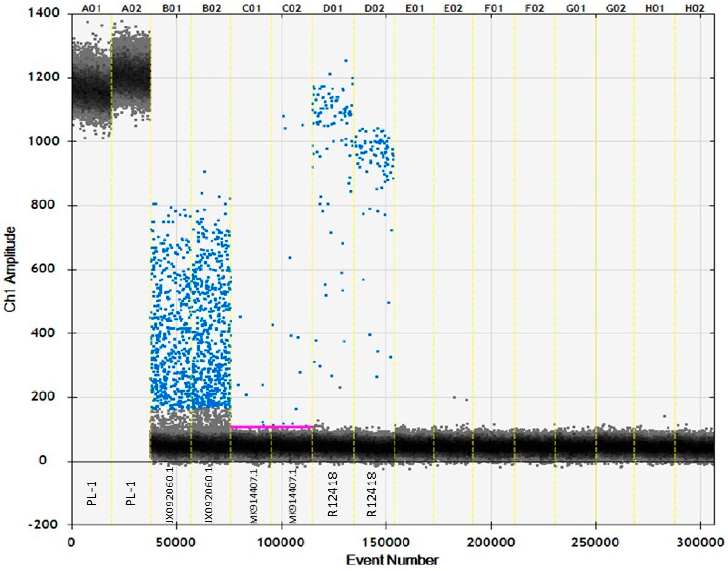
Task: Click the G01 well label
Action: tap(575, 8)
